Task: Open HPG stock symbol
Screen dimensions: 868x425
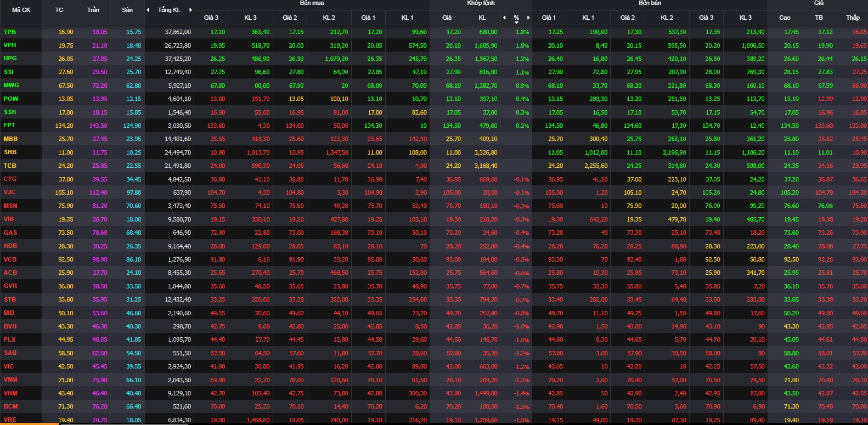Action: [x=10, y=58]
